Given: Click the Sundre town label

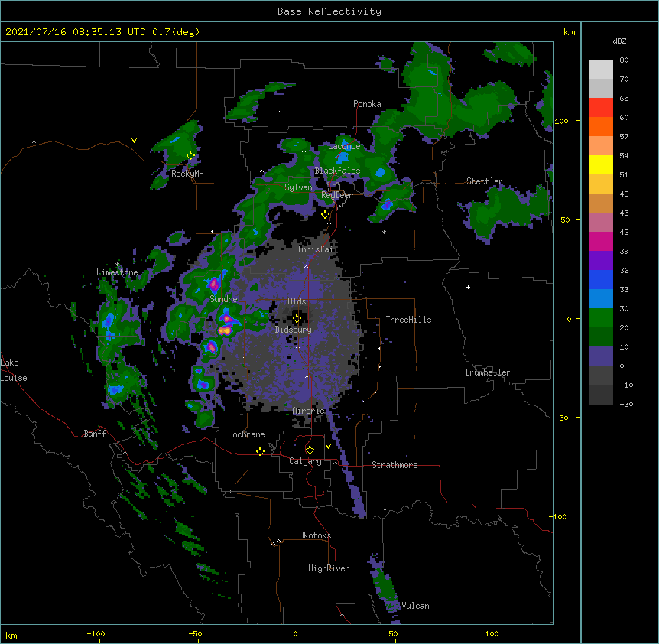Looking at the screenshot, I should (x=223, y=299).
